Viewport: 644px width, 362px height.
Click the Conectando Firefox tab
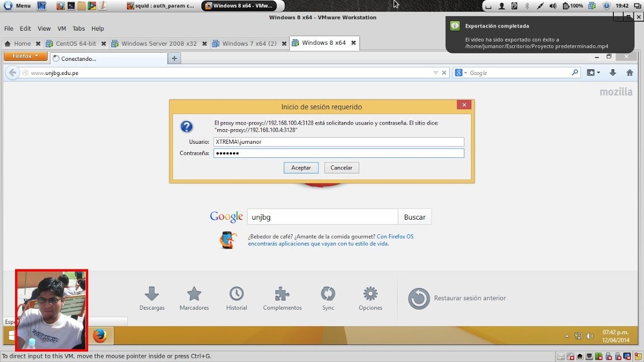coord(108,59)
